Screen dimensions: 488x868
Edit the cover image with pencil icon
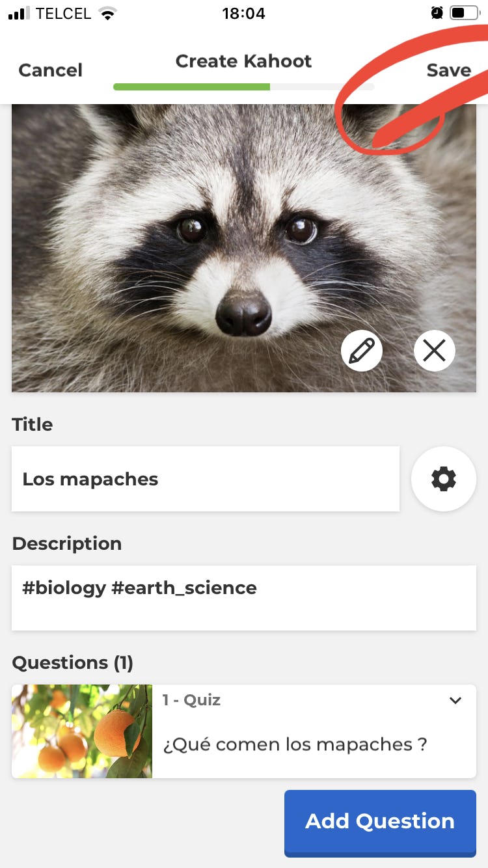point(362,351)
